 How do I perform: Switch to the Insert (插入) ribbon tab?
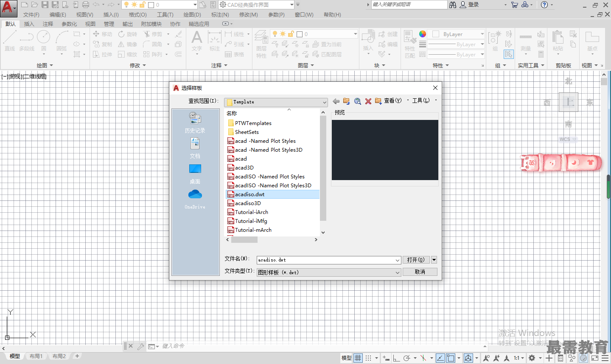tap(29, 24)
